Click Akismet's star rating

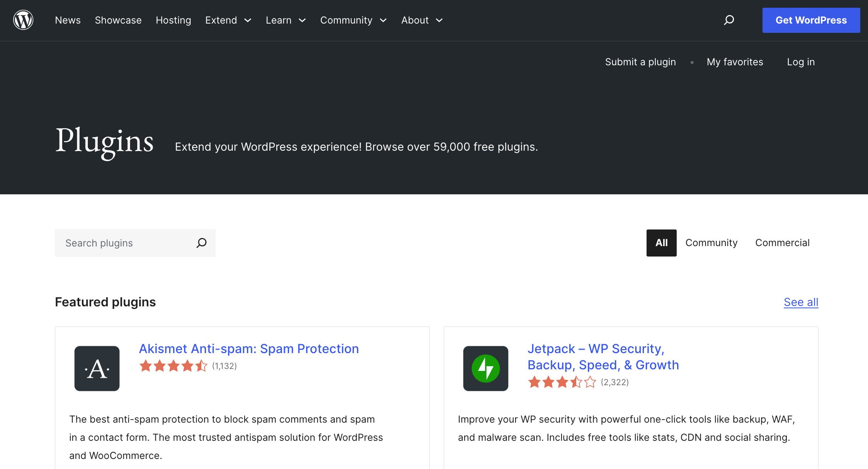click(x=173, y=366)
